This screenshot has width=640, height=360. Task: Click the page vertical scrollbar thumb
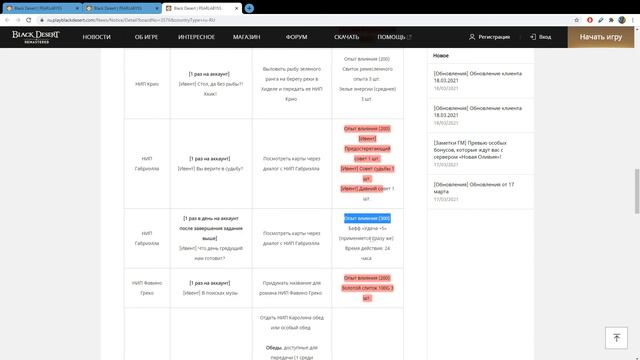click(637, 191)
